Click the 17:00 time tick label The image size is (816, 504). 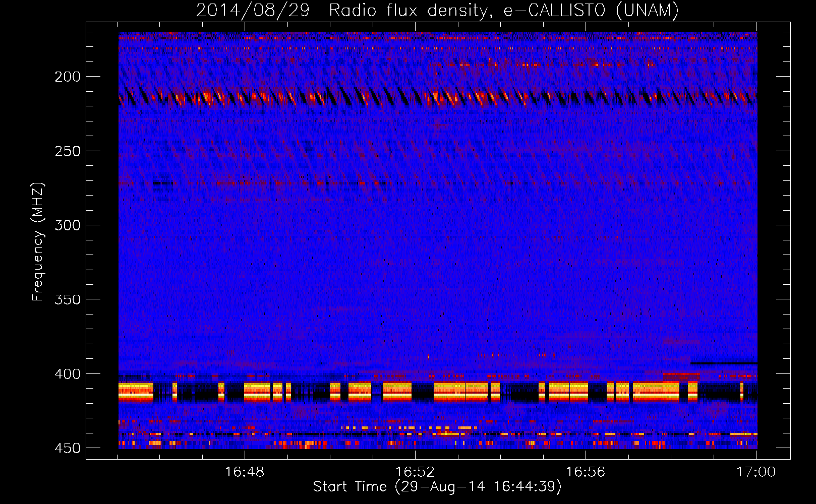756,472
